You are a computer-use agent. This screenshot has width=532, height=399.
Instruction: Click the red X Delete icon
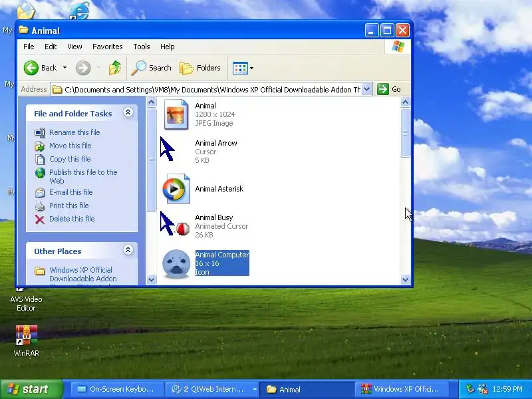[40, 219]
